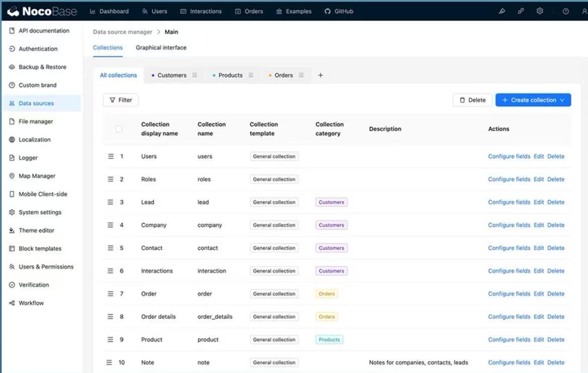588x373 pixels.
Task: Add a new category with plus icon
Action: click(320, 75)
